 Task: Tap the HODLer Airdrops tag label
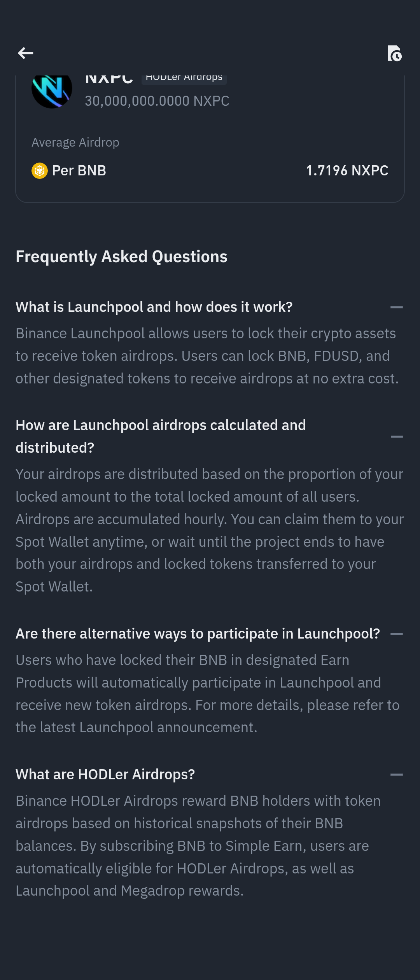184,78
